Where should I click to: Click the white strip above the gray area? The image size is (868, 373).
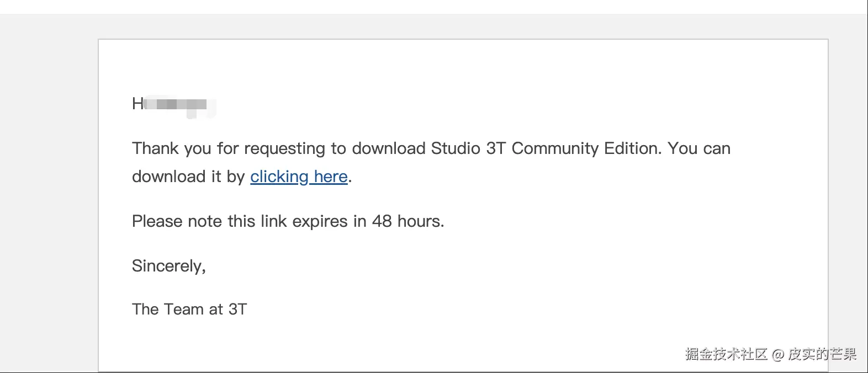click(434, 7)
